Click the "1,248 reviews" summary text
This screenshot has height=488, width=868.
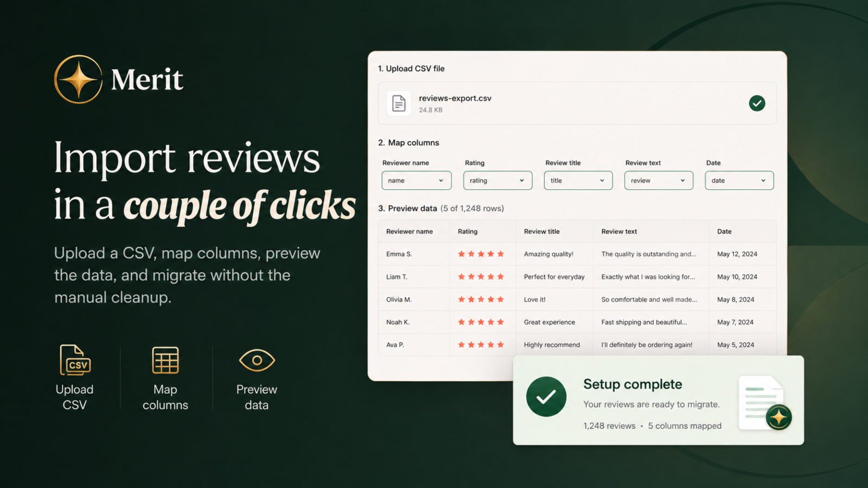[609, 426]
